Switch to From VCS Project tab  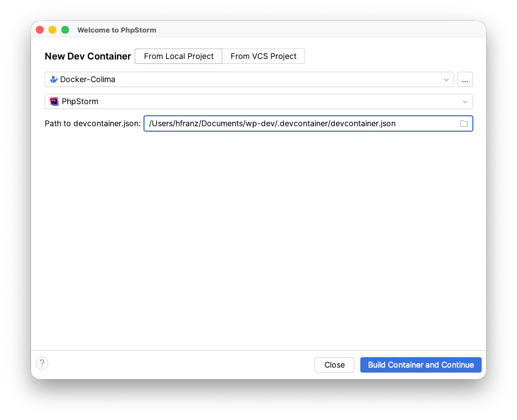click(x=263, y=56)
